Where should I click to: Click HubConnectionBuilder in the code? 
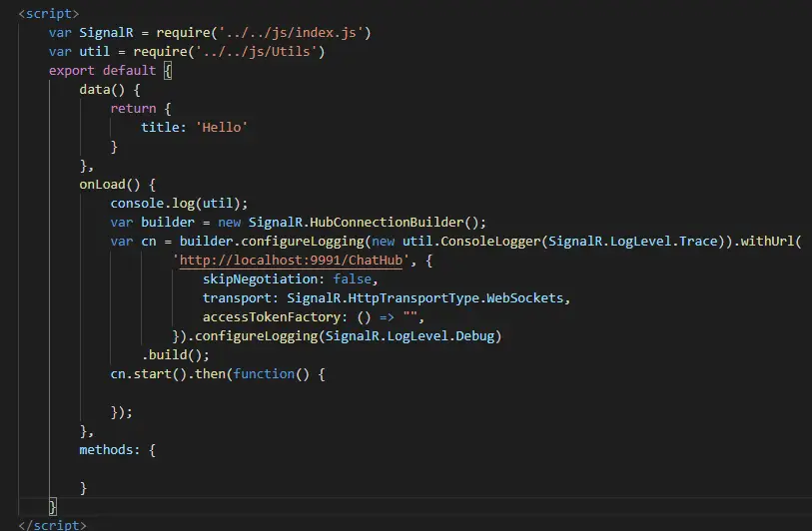click(x=387, y=222)
